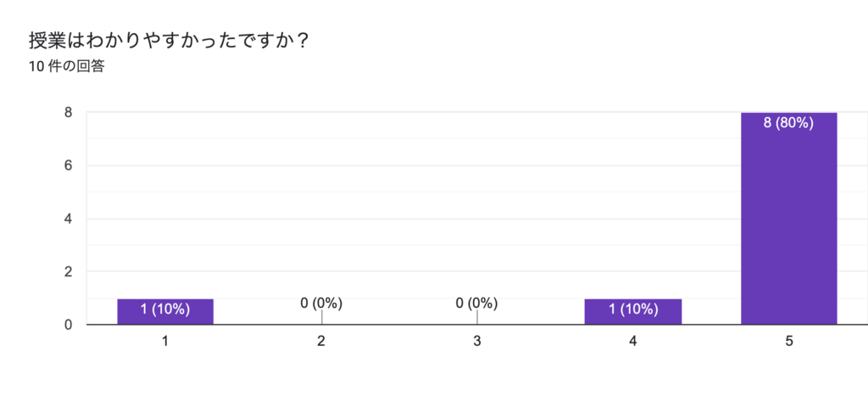Click the purple bar for rating 4
The height and width of the screenshot is (413, 868).
point(633,312)
